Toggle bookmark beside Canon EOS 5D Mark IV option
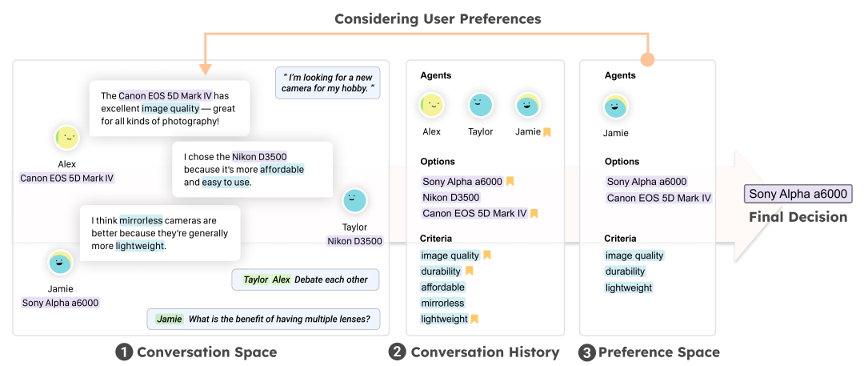Viewport: 868px width, 366px height. click(x=534, y=214)
